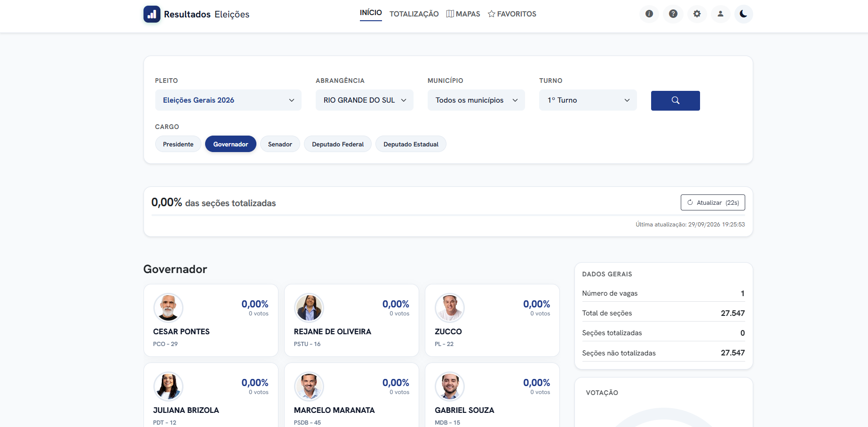This screenshot has width=868, height=427.
Task: Open settings via the gear icon
Action: click(x=697, y=14)
